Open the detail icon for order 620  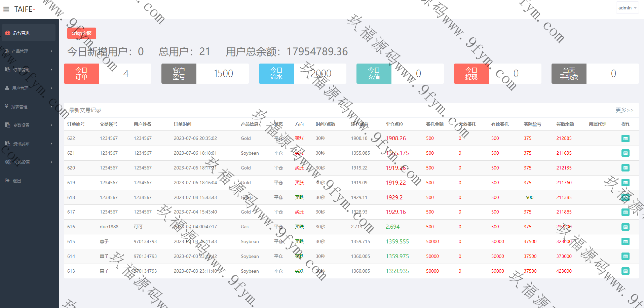point(625,168)
